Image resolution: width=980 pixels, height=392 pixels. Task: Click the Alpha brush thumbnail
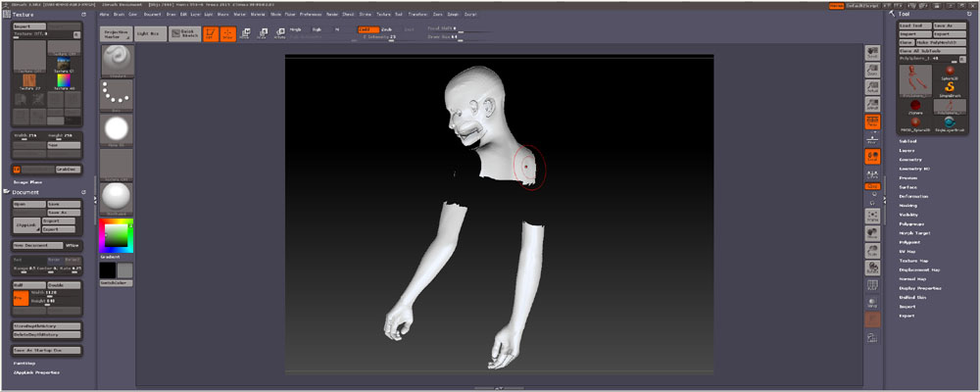click(x=117, y=128)
